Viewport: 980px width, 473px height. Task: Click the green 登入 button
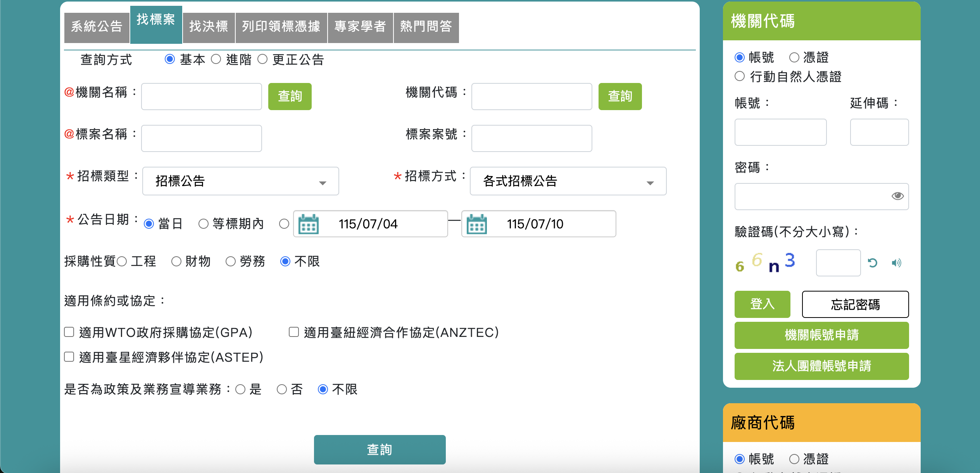[763, 304]
